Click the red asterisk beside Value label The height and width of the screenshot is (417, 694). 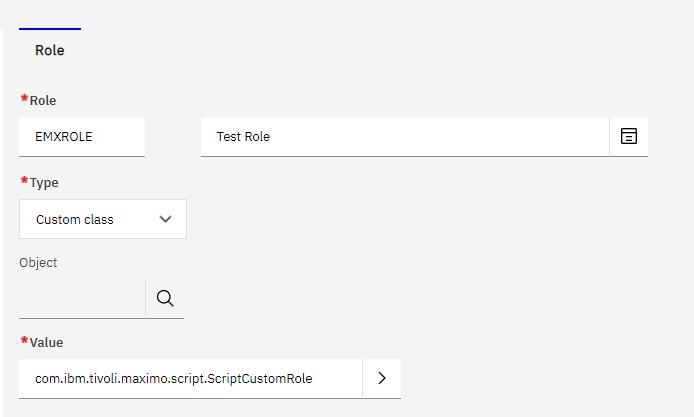24,340
